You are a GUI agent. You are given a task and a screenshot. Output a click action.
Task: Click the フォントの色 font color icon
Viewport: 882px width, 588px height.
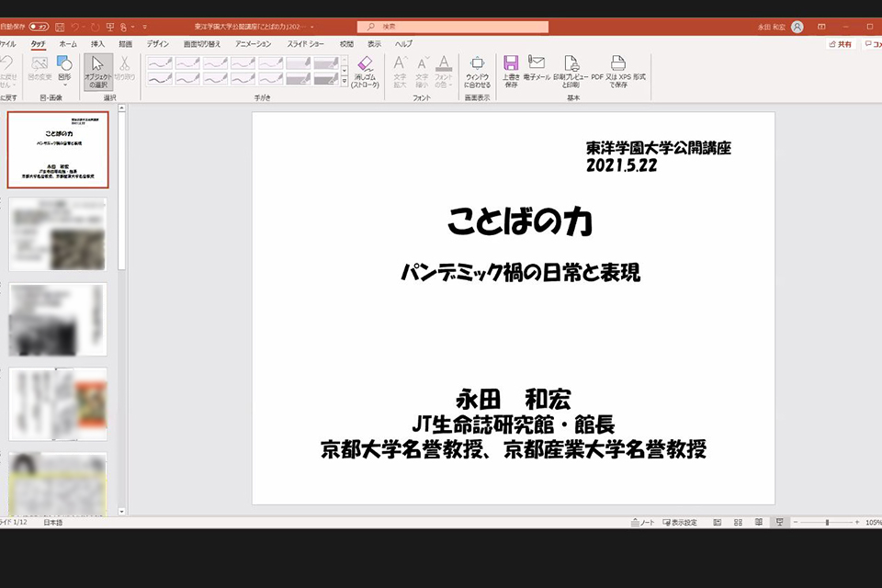(444, 72)
